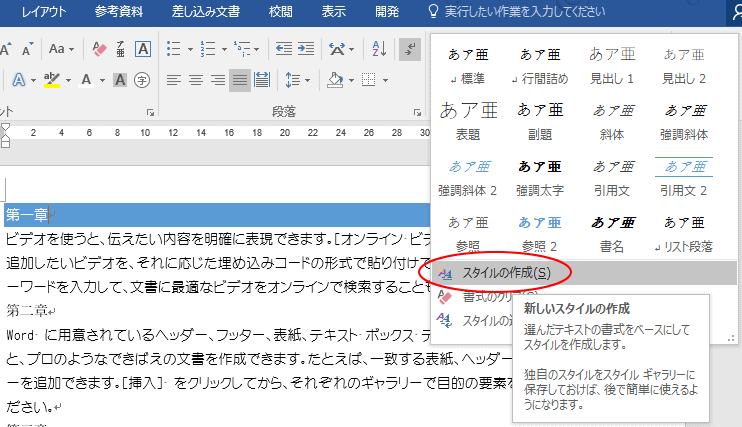Apply the リスト段落 style
This screenshot has width=742, height=427.
(683, 233)
